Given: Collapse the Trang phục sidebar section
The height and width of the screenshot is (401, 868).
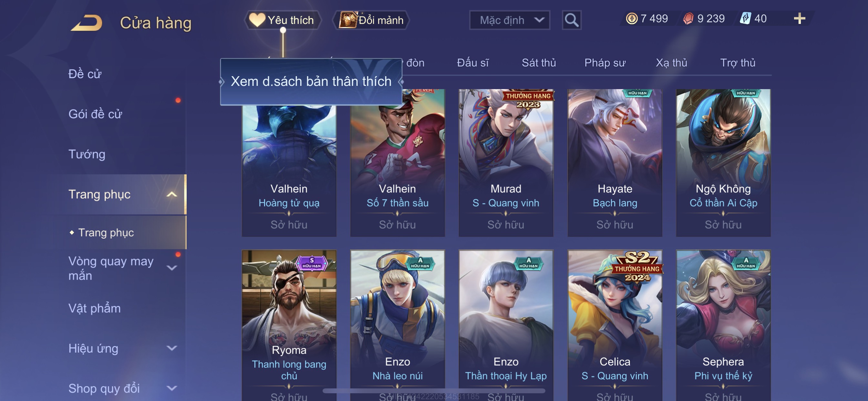Looking at the screenshot, I should click(172, 194).
